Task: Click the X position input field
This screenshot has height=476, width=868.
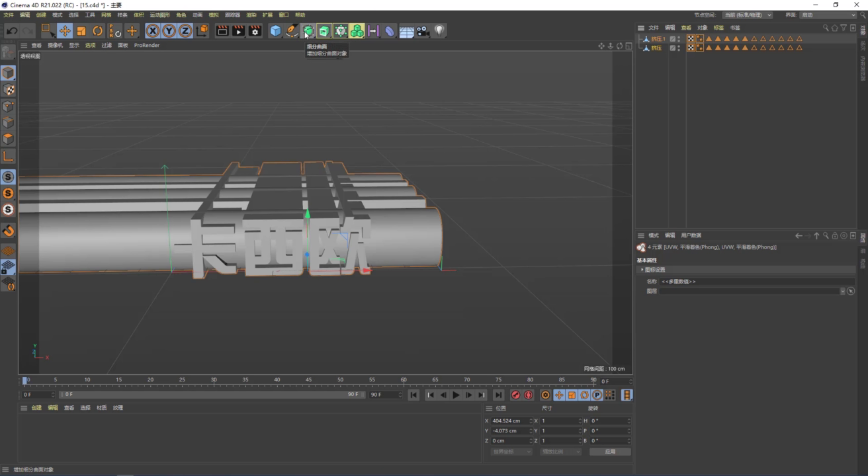Action: pos(509,420)
